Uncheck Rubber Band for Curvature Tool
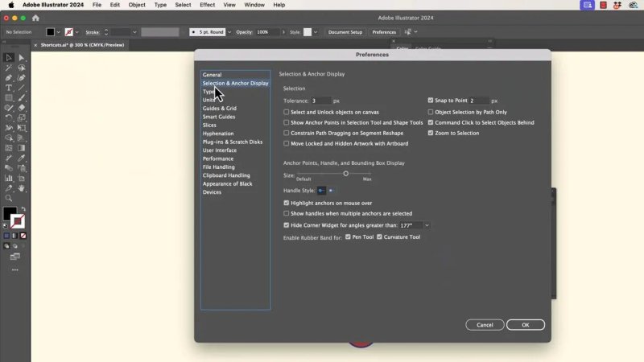 (x=379, y=237)
